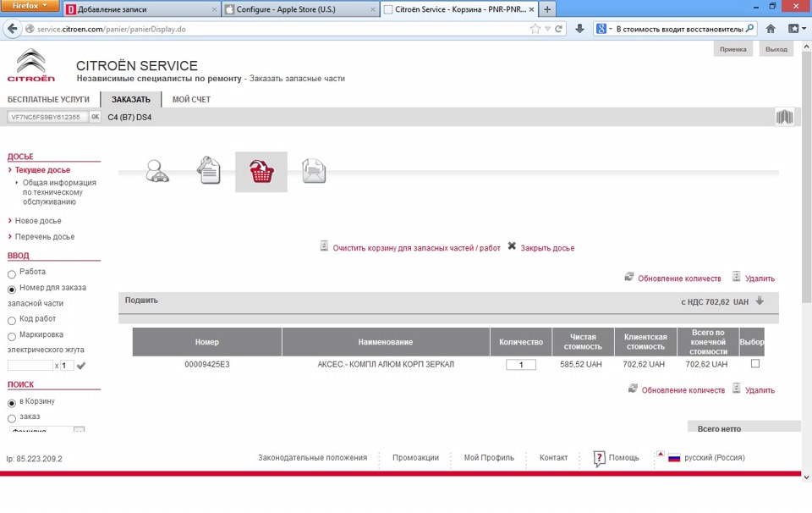Bookmark this page with the star icon
The width and height of the screenshot is (812, 513).
click(x=535, y=29)
